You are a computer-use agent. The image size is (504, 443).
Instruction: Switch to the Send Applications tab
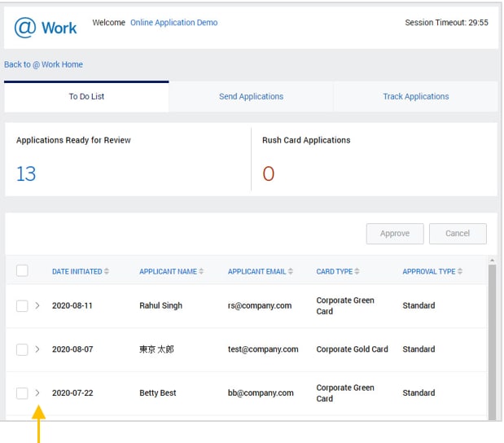tap(251, 97)
